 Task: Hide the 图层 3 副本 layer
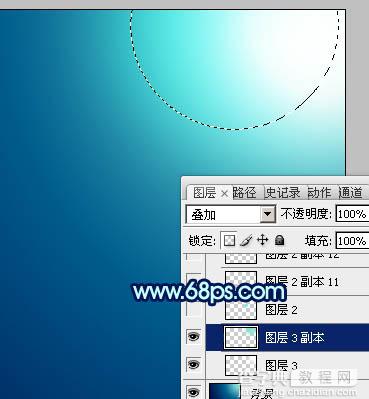194,337
